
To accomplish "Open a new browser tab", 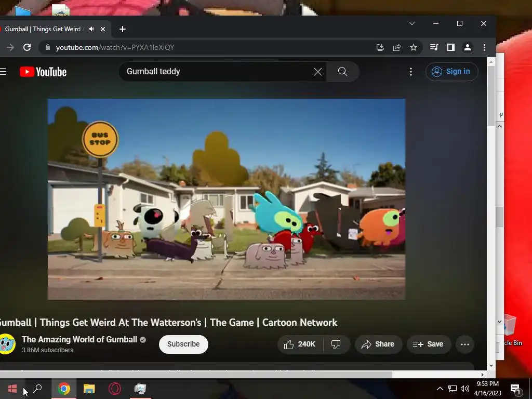I will tap(123, 29).
